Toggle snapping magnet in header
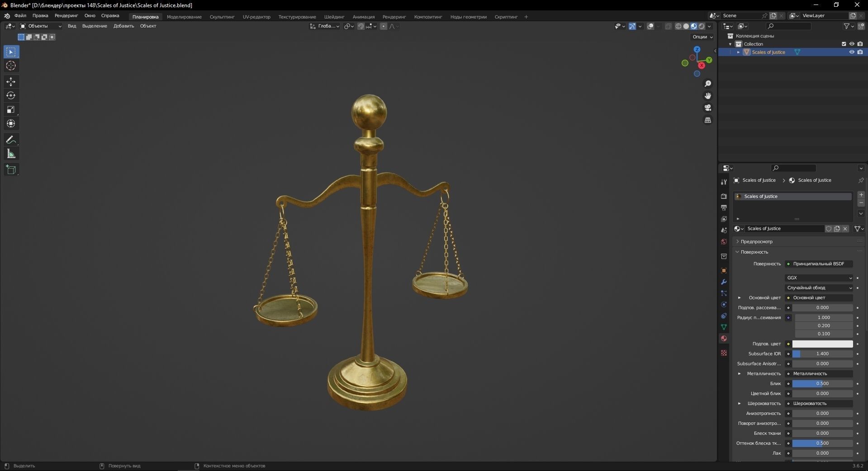The width and height of the screenshot is (868, 471). tap(360, 26)
